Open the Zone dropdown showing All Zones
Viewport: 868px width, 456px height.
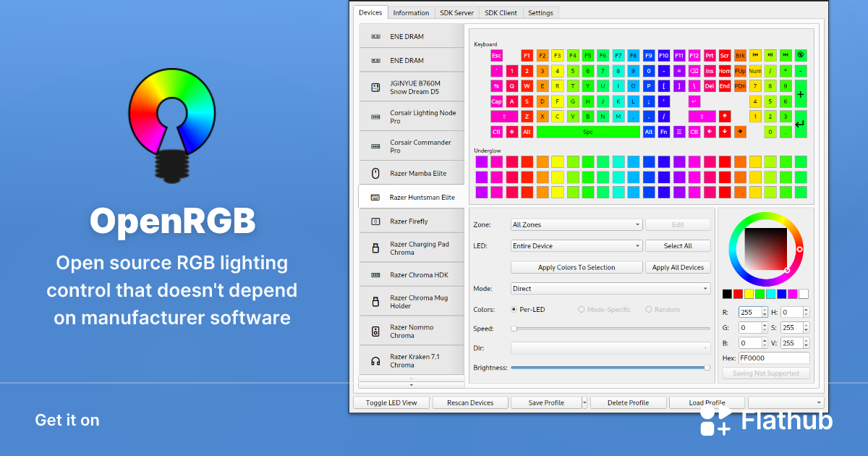tap(576, 225)
